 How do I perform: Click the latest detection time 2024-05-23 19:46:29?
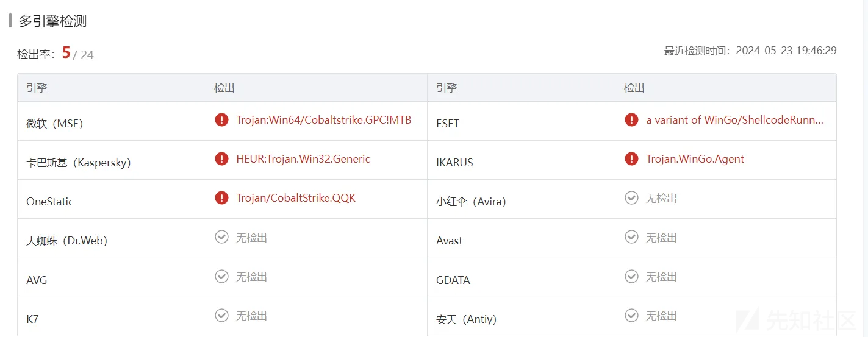click(x=786, y=51)
